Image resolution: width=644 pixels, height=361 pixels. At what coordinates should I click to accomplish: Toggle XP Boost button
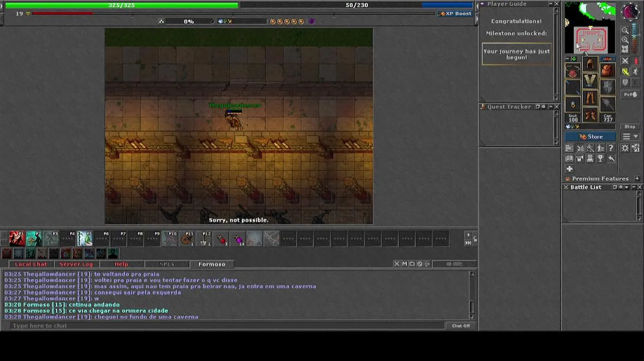tap(454, 14)
